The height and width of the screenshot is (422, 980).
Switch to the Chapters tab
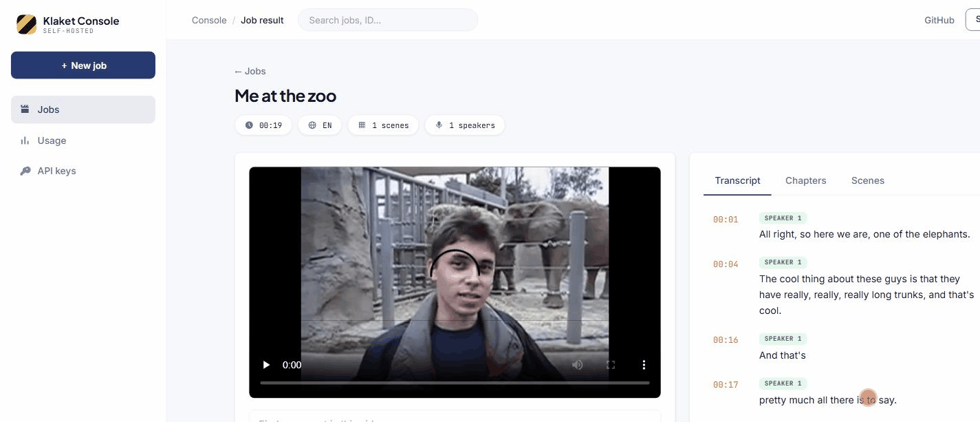click(805, 180)
